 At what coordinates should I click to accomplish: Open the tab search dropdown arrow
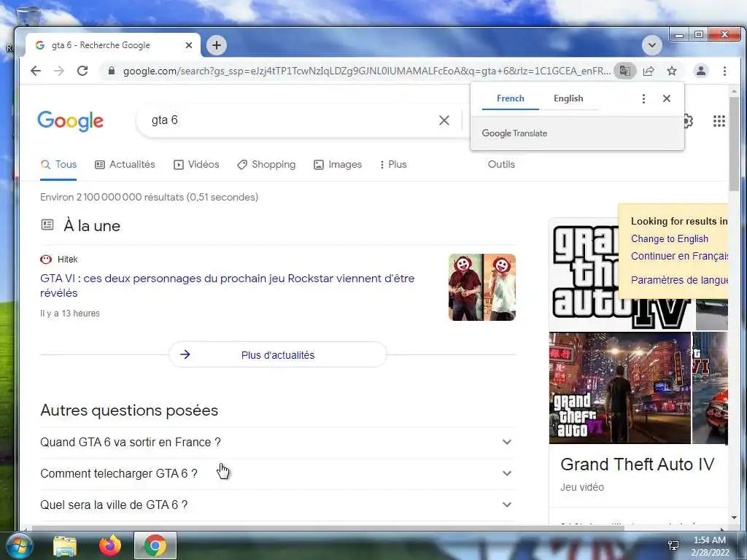point(651,45)
